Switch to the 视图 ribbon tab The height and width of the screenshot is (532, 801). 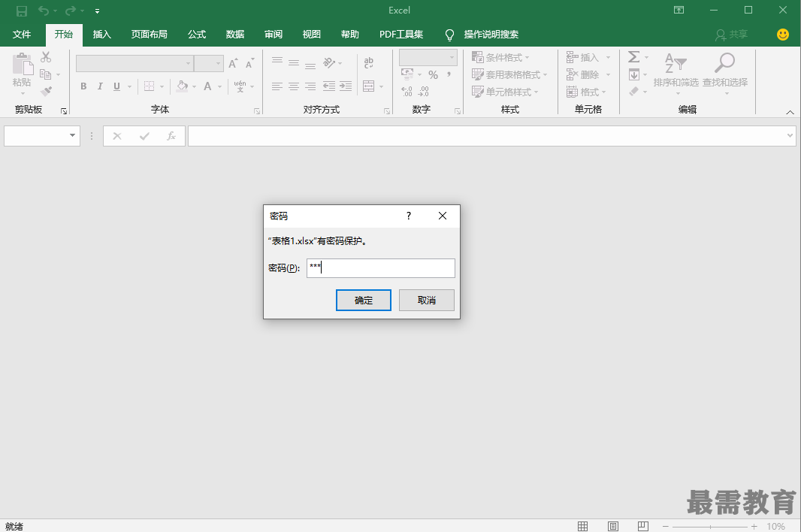click(x=312, y=35)
